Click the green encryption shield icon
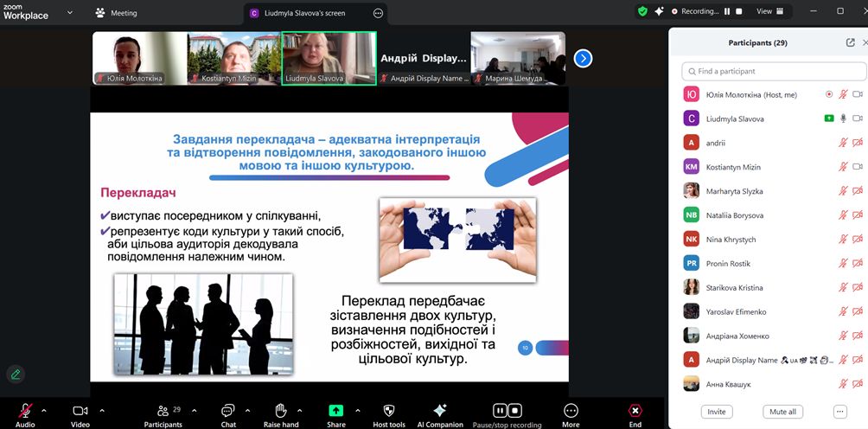The height and width of the screenshot is (429, 868). [x=642, y=11]
